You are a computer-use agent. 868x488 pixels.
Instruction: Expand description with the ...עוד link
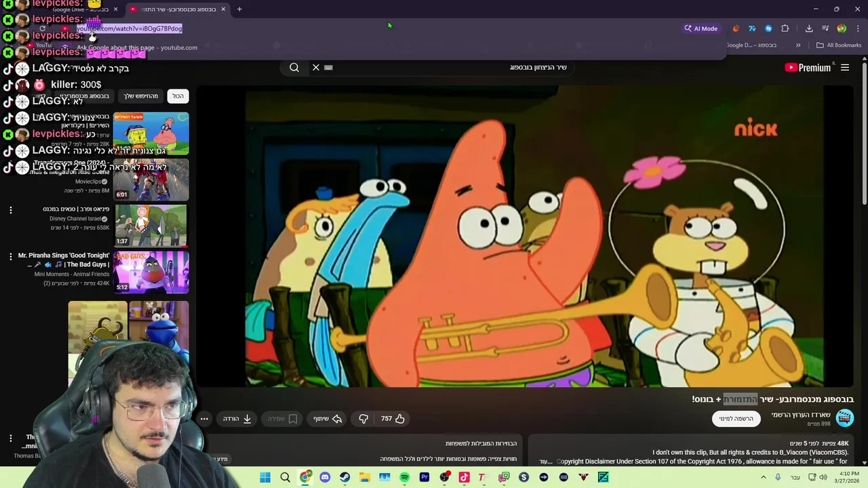(547, 462)
